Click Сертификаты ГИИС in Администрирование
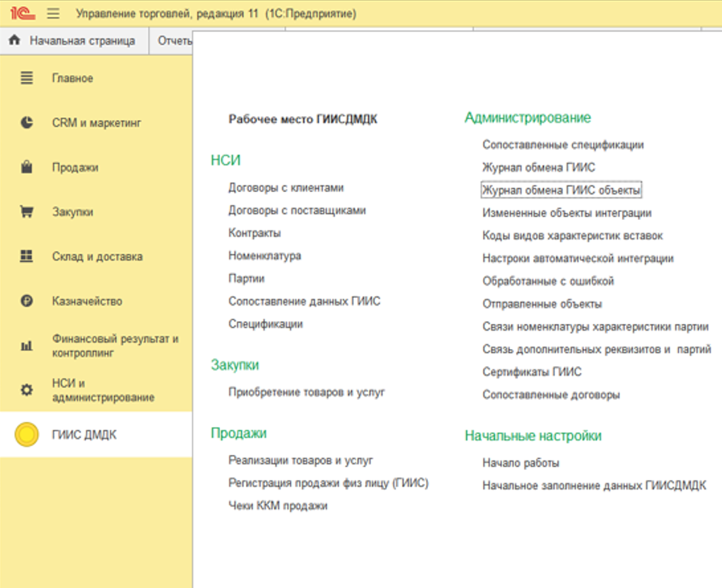The width and height of the screenshot is (722, 588). 532,372
